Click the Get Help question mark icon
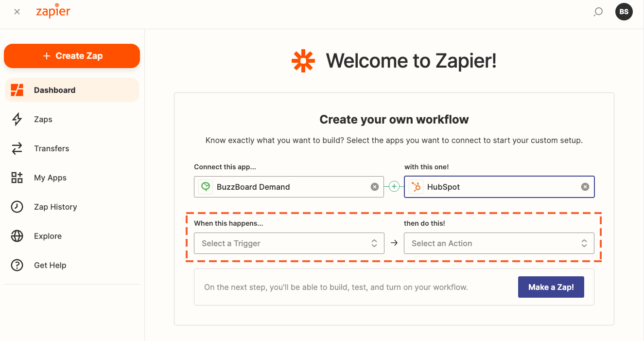 (x=17, y=265)
